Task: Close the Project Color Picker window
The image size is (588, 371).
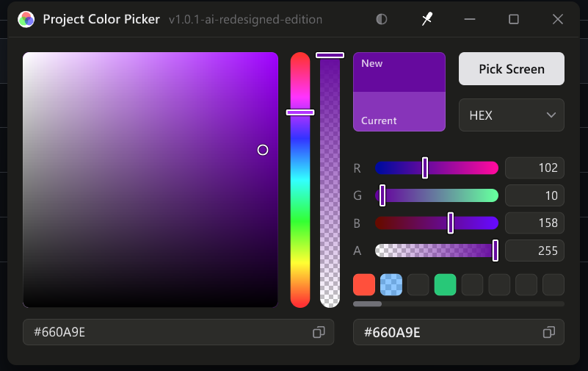Action: pos(558,19)
